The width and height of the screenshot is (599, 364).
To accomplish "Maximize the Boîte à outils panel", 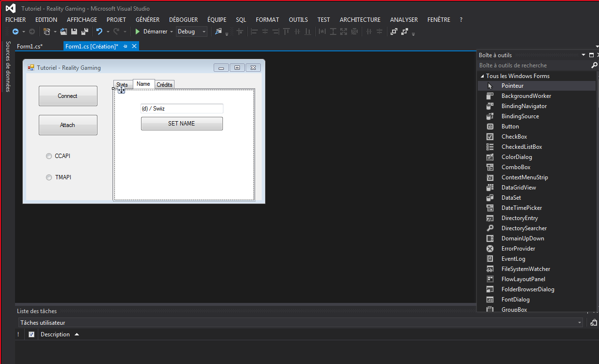I will (591, 55).
